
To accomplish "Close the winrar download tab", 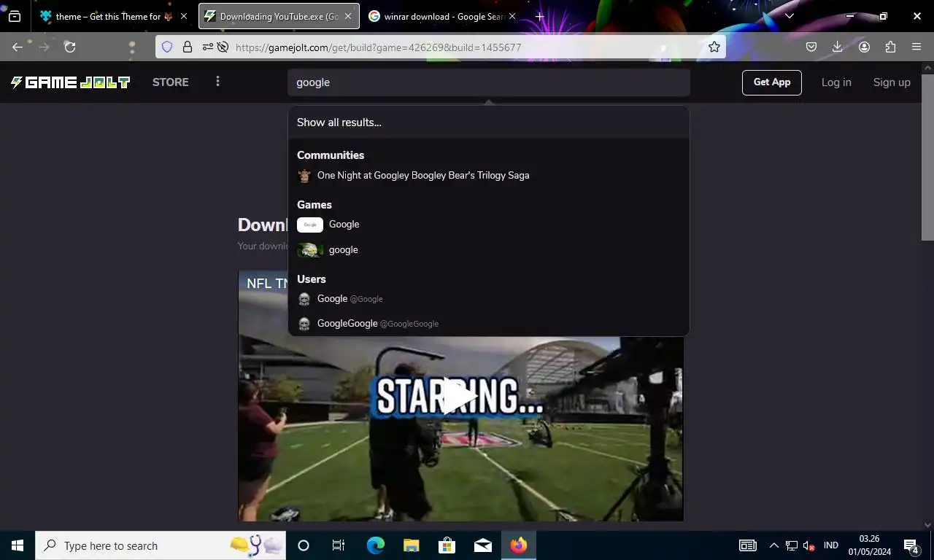I will tap(512, 16).
